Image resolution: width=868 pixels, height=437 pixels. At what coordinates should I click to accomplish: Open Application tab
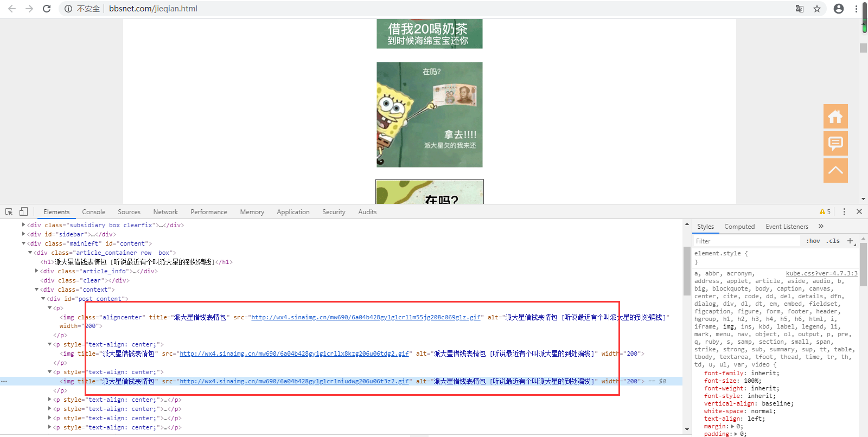pos(293,212)
